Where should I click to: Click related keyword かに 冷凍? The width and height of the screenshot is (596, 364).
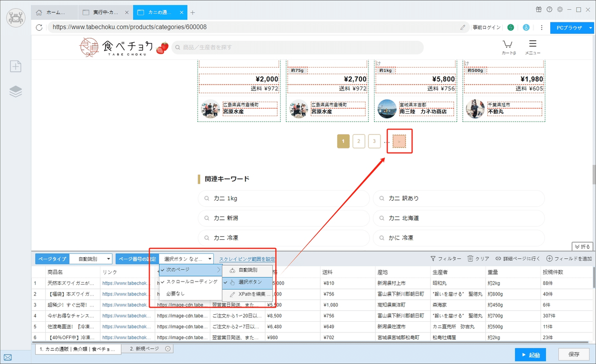click(x=458, y=238)
